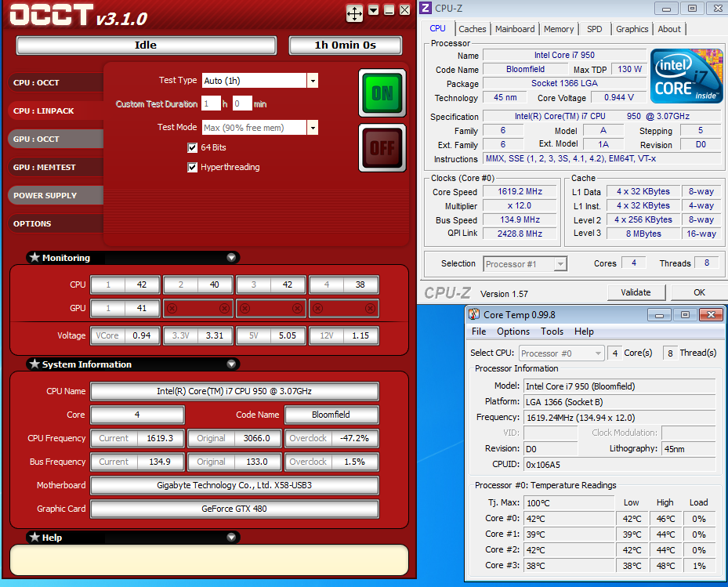The width and height of the screenshot is (728, 587).
Task: Click the VCore 0.94 voltage cell
Action: coord(125,335)
